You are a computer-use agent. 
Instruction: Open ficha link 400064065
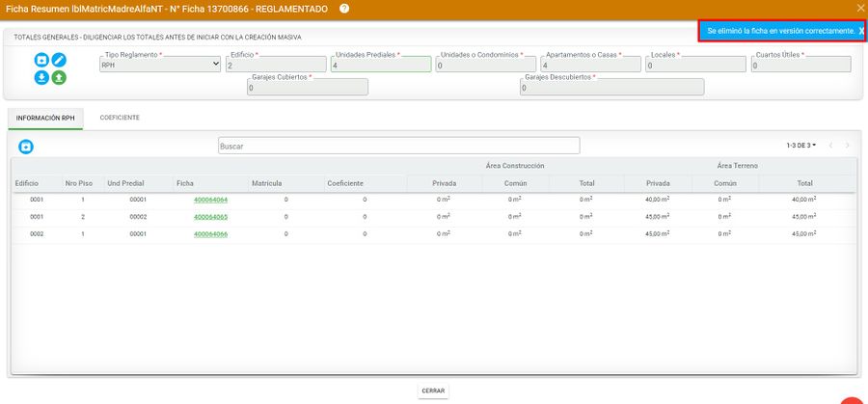click(210, 217)
